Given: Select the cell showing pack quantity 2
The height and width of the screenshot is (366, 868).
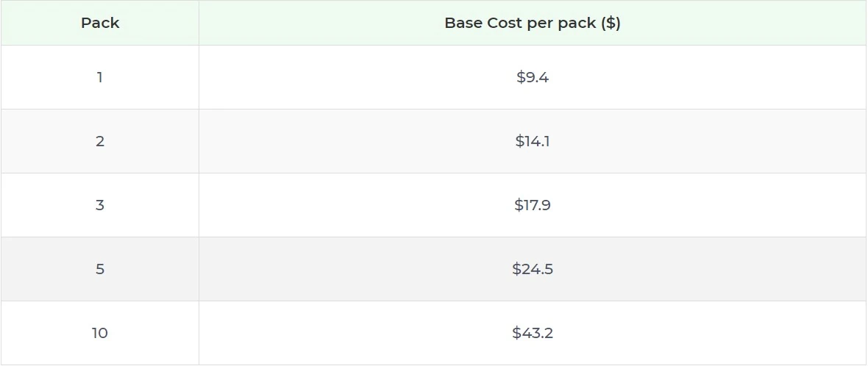Looking at the screenshot, I should coord(100,141).
